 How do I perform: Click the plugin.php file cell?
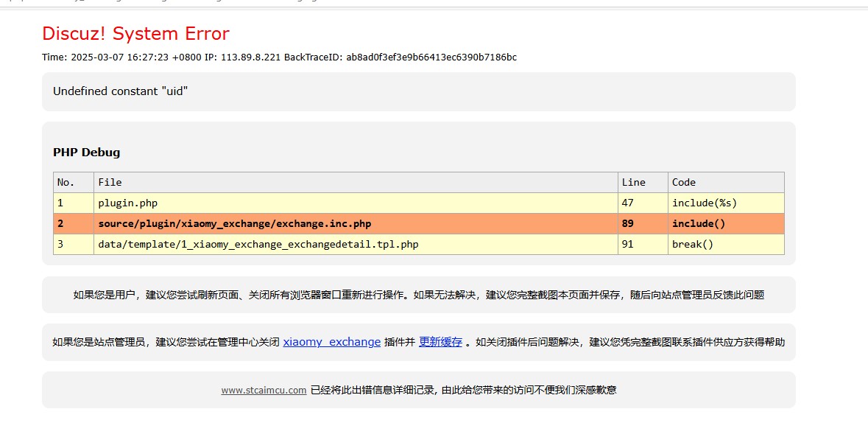click(356, 203)
